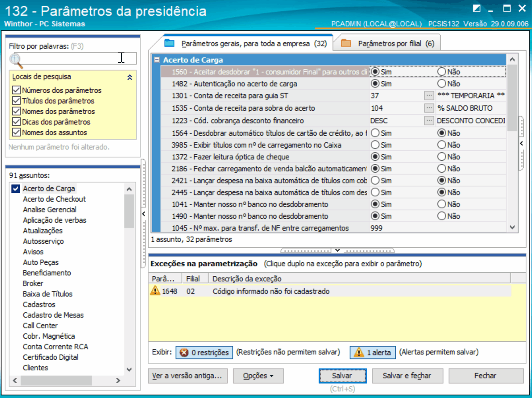532x398 pixels.
Task: Select Certificado Digital subject
Action: pyautogui.click(x=51, y=357)
